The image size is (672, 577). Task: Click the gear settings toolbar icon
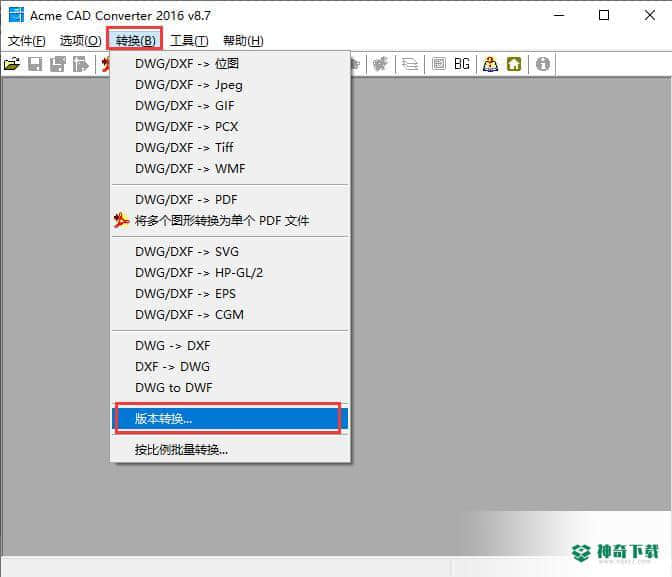(380, 64)
